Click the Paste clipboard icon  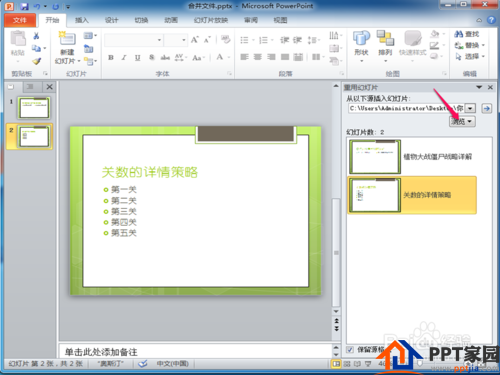pyautogui.click(x=18, y=39)
